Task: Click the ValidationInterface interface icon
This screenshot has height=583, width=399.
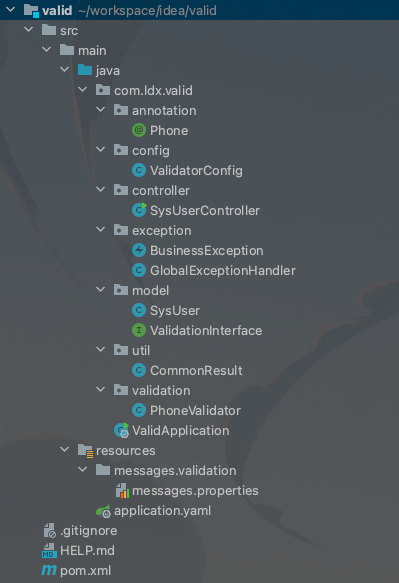Action: pos(139,330)
